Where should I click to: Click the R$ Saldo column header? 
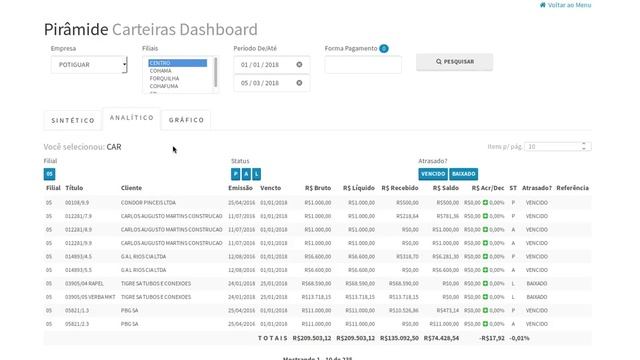[446, 188]
